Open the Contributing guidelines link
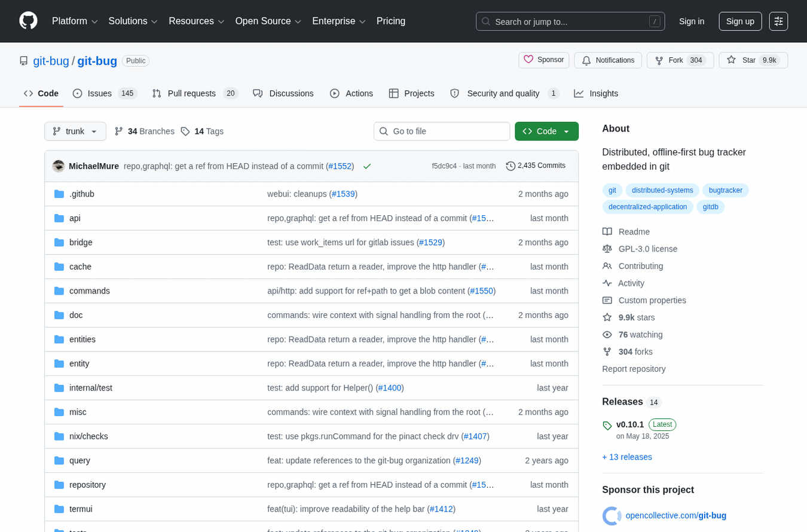The height and width of the screenshot is (532, 807). pos(633,266)
